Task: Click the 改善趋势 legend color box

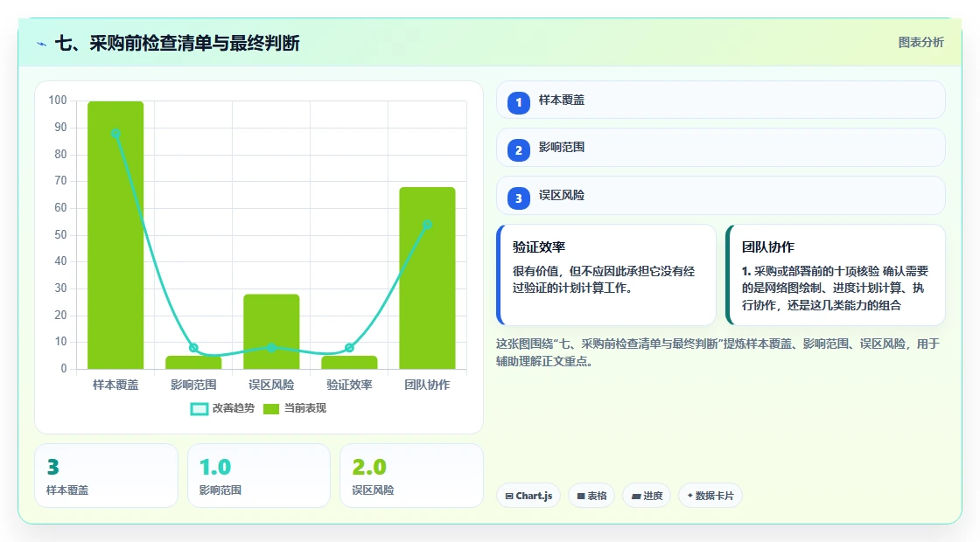Action: pos(199,409)
